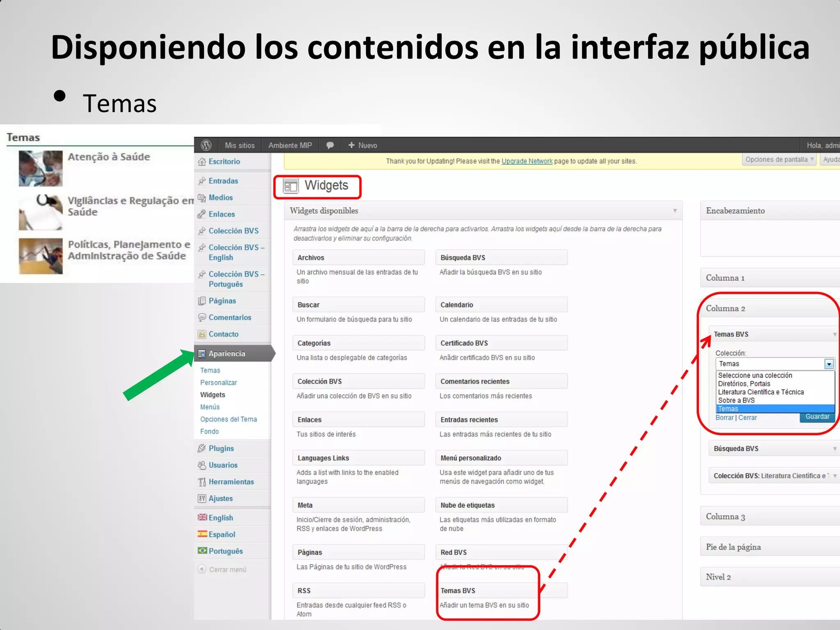The image size is (840, 630).
Task: Click the Enlaces chain icon
Action: (202, 214)
